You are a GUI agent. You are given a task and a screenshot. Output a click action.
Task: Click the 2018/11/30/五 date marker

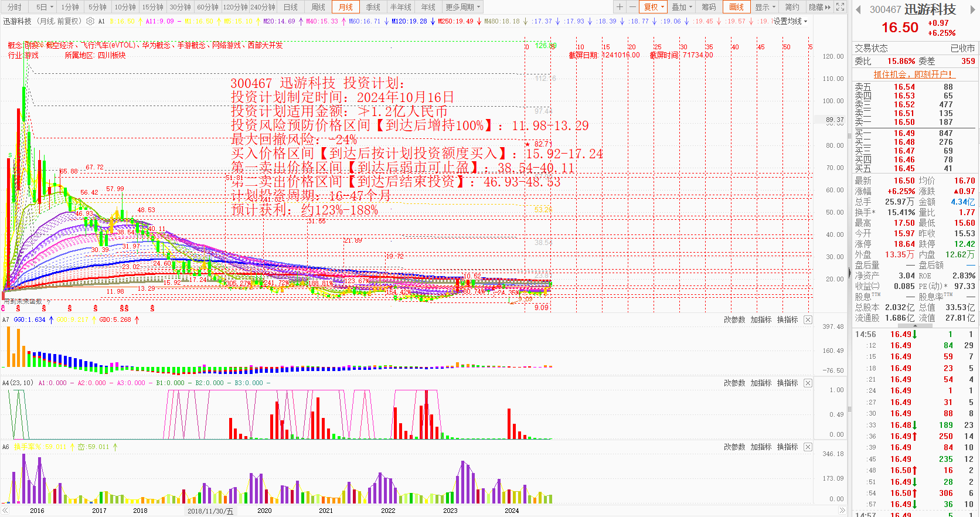210,511
